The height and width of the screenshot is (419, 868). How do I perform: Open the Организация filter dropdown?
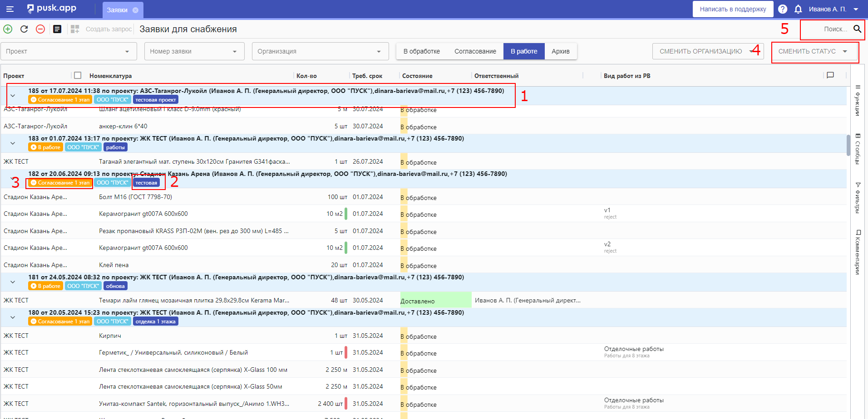tap(320, 51)
